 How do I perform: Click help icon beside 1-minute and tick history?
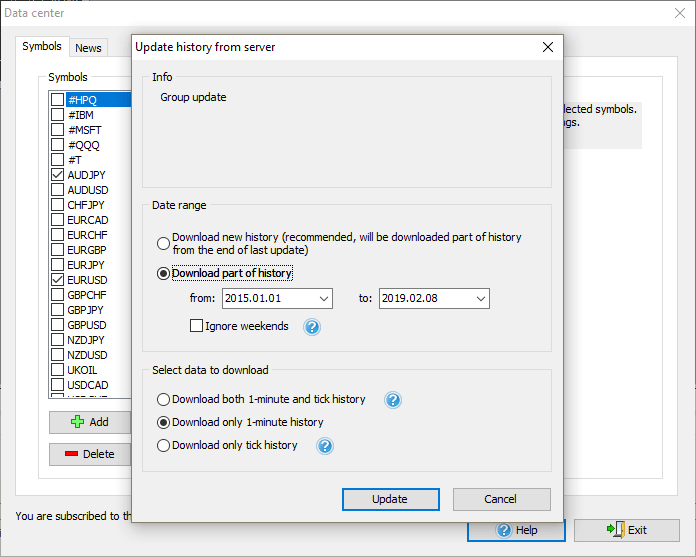click(x=393, y=400)
